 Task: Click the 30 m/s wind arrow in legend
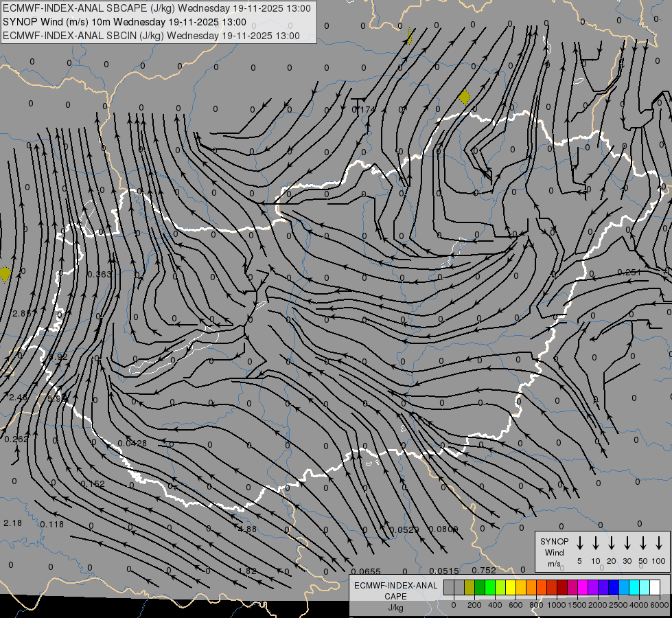pyautogui.click(x=627, y=543)
